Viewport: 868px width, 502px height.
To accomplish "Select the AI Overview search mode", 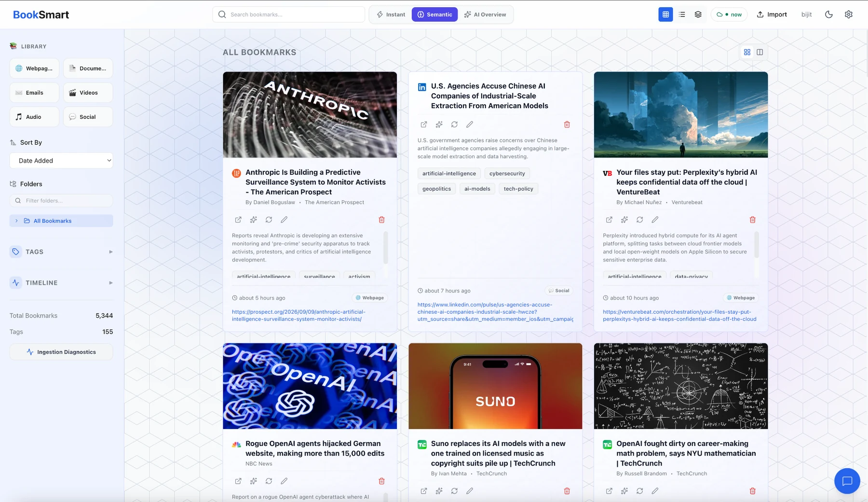I will click(x=485, y=14).
